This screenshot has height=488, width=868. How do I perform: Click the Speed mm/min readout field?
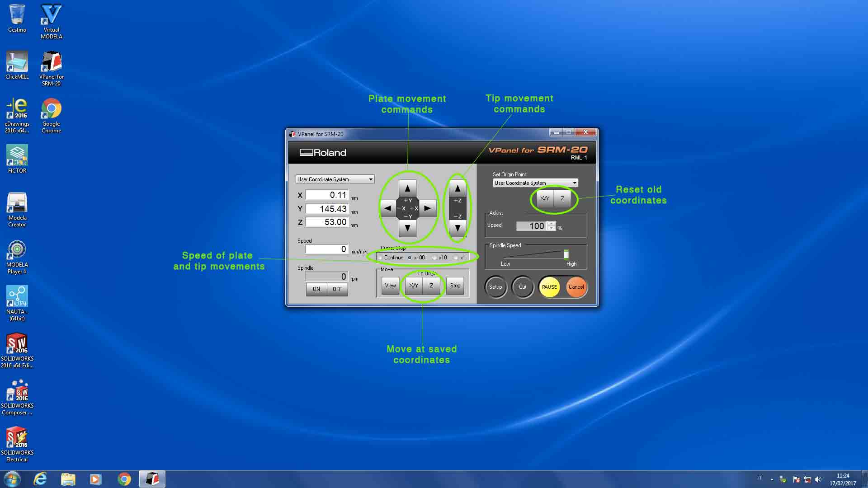327,249
